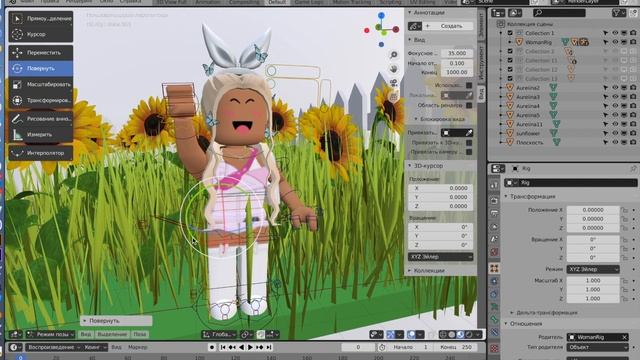
Task: Select the Переместить move tool
Action: coord(41,53)
